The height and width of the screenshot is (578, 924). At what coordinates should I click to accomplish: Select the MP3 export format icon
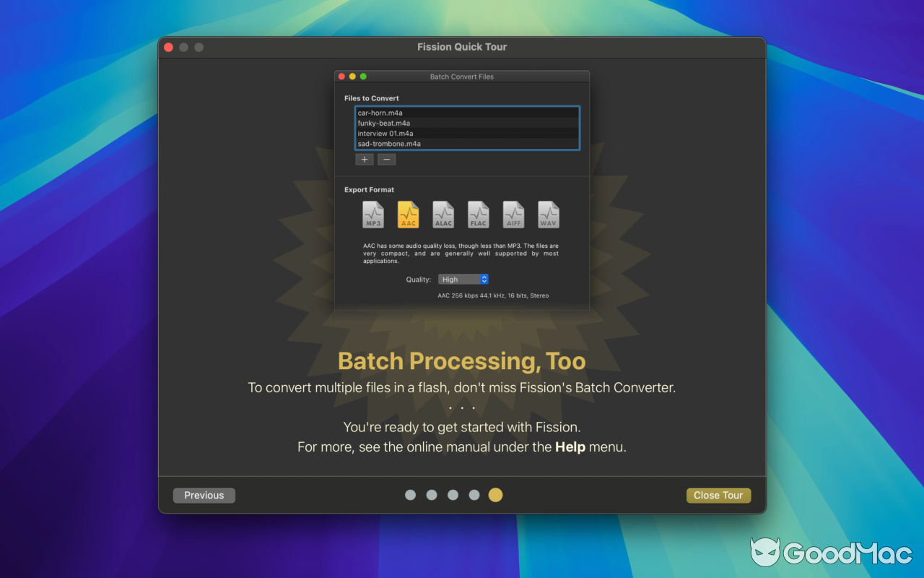(x=373, y=215)
